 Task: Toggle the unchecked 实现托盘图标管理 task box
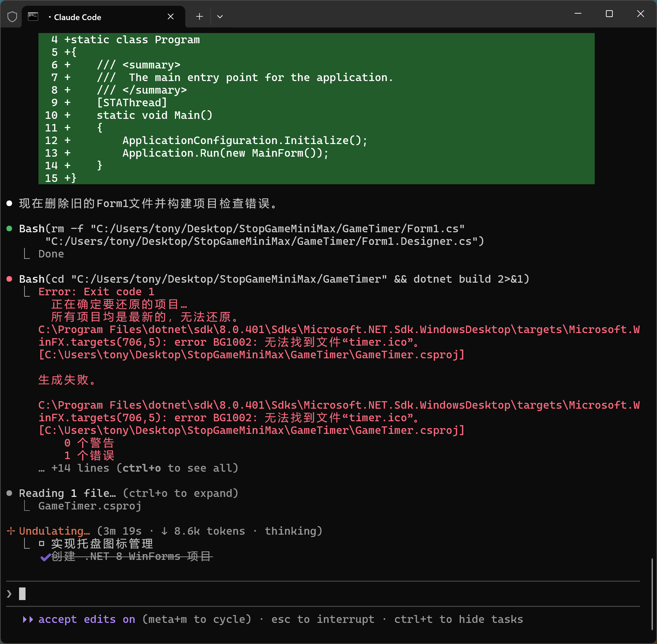[x=42, y=544]
